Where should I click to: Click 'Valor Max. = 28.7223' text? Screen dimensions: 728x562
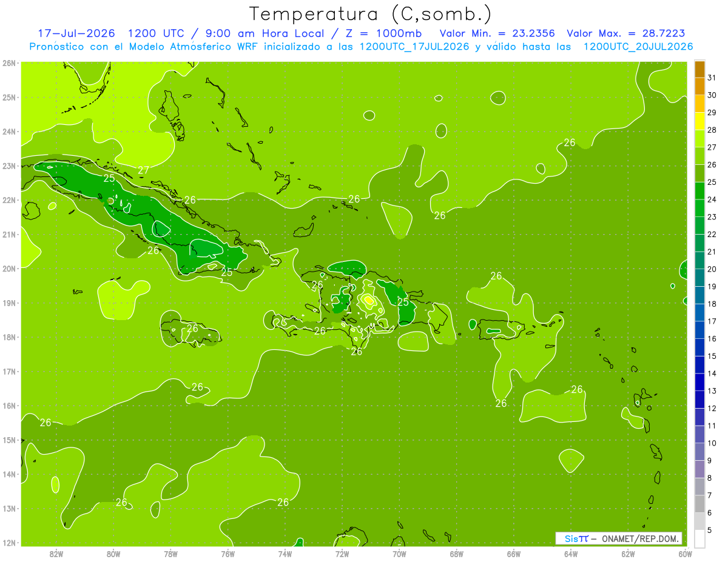(x=625, y=33)
